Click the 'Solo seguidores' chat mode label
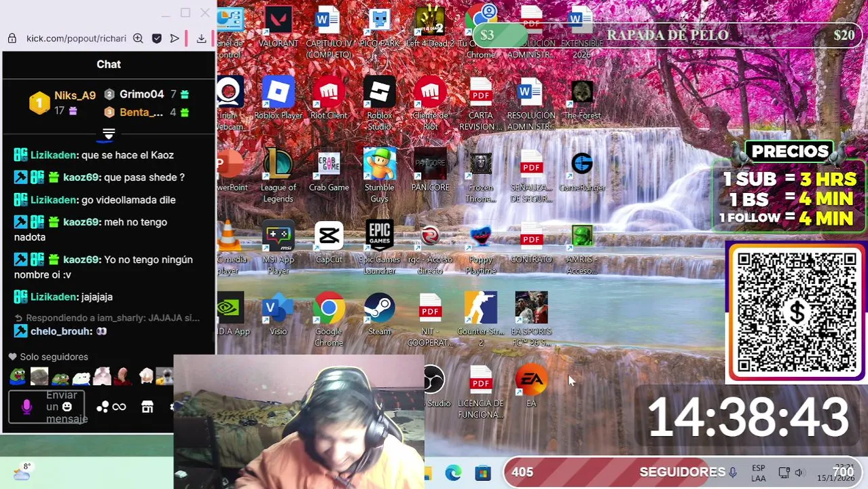Image resolution: width=868 pixels, height=489 pixels. [54, 357]
